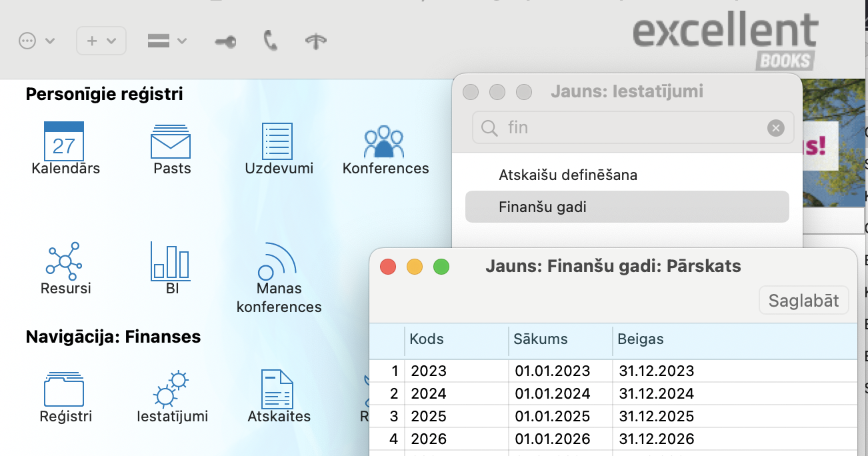Open the Atskaites reports icon
This screenshot has width=868, height=456.
tap(277, 389)
